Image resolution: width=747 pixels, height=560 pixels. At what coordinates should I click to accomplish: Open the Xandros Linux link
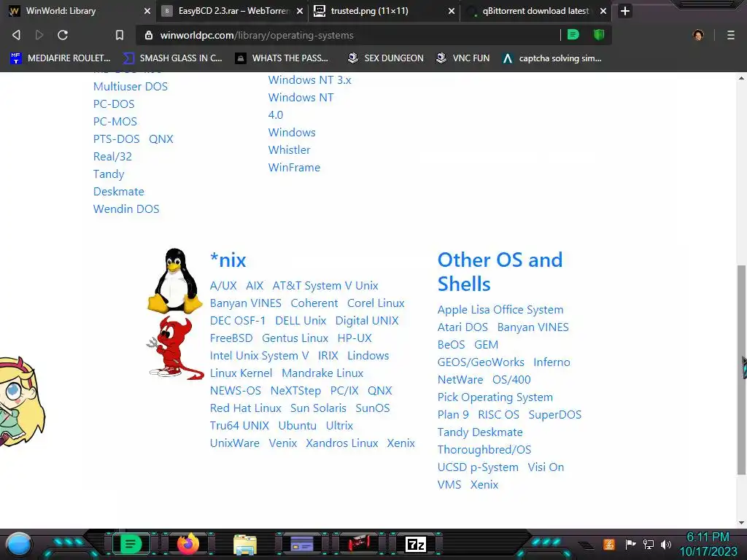click(341, 443)
